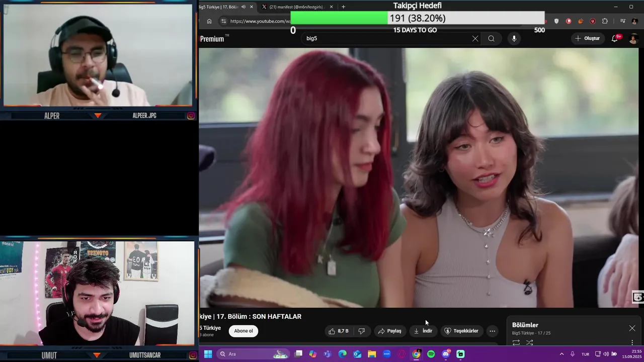
Task: Dislike the Big5 Türkiye video
Action: 361,331
